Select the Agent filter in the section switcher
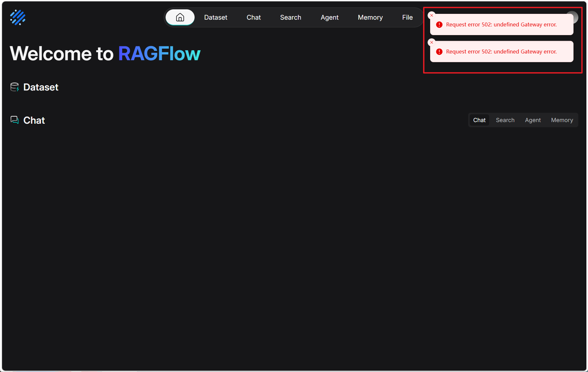This screenshot has width=588, height=372. [533, 120]
